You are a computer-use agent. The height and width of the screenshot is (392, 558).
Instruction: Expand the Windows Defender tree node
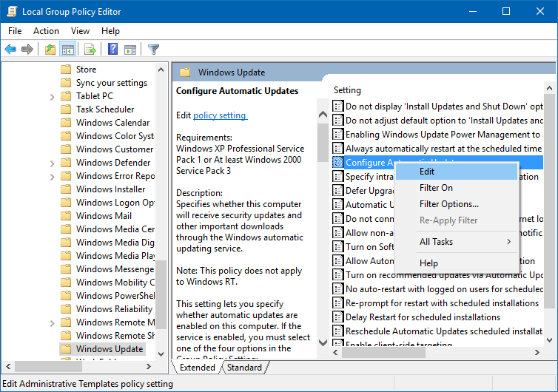[53, 163]
